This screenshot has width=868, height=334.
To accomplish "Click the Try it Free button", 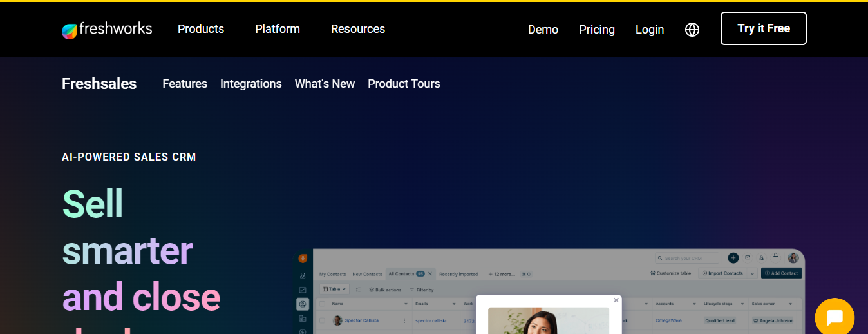I will tap(764, 28).
